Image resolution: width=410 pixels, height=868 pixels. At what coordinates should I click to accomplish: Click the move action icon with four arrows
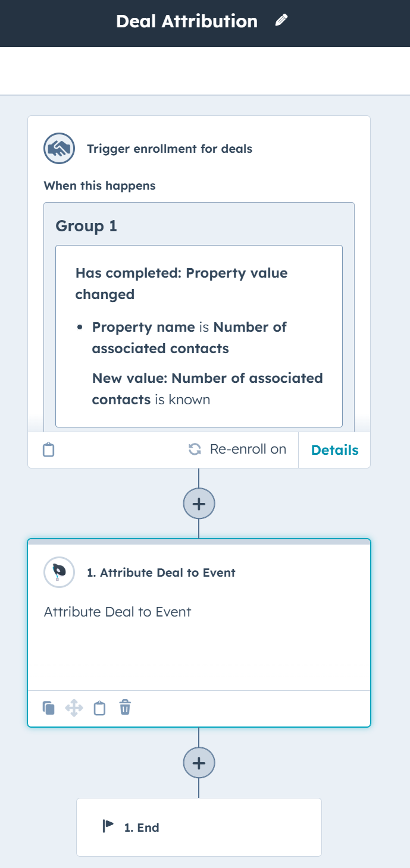coord(74,708)
